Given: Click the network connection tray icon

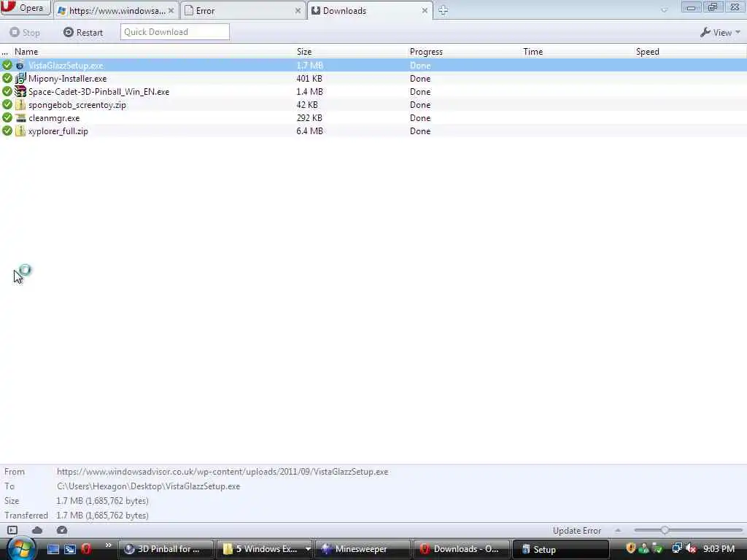Looking at the screenshot, I should point(676,548).
